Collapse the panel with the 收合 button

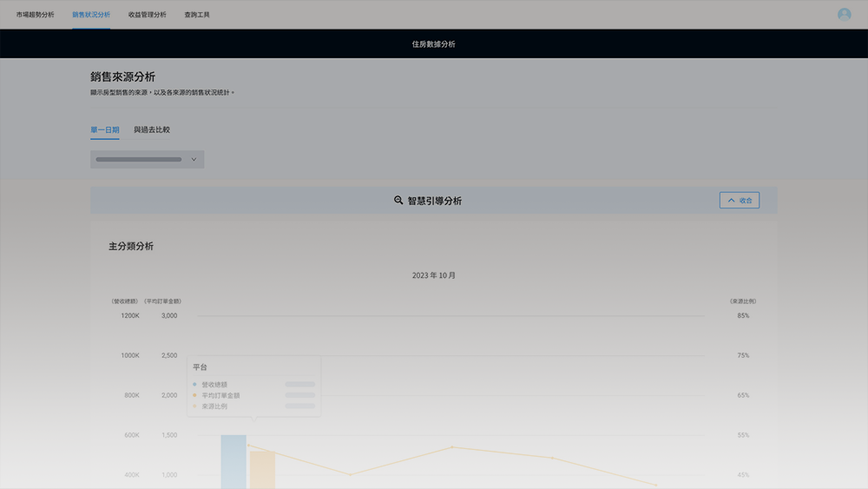click(739, 201)
